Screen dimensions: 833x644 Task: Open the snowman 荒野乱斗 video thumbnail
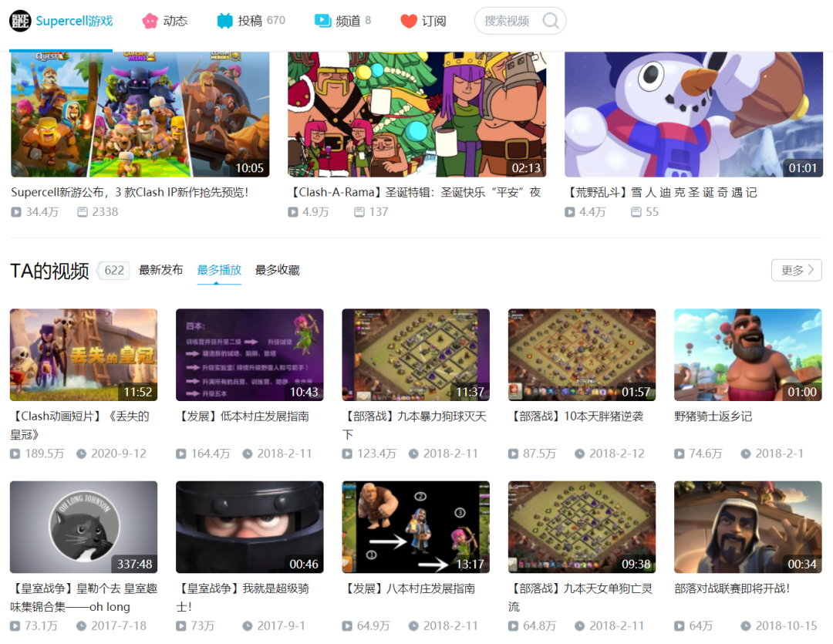694,114
